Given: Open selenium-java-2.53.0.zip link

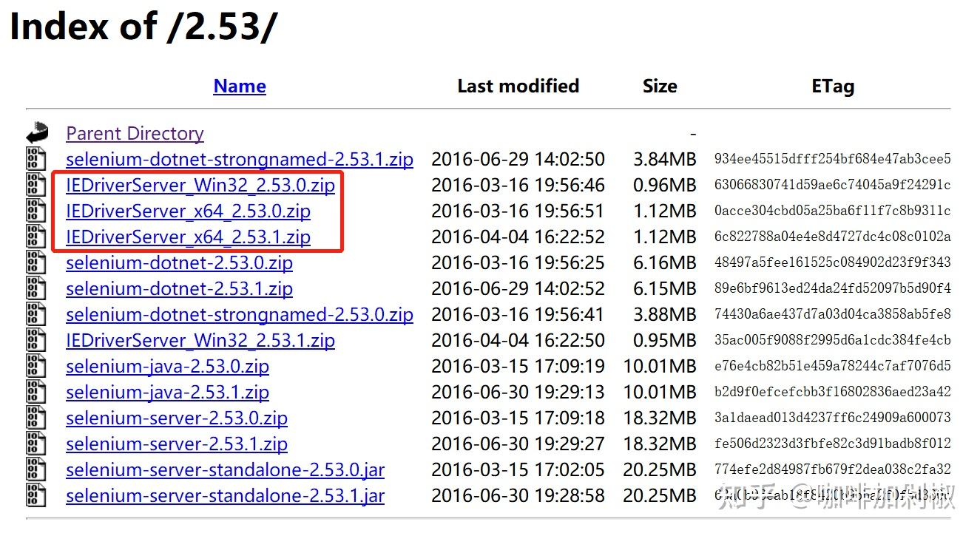Looking at the screenshot, I should (167, 366).
